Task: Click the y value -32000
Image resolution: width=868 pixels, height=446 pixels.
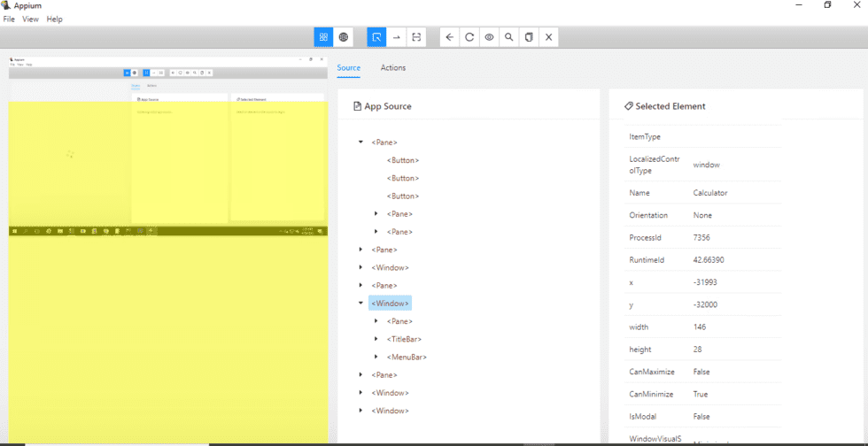Action: [x=705, y=305]
